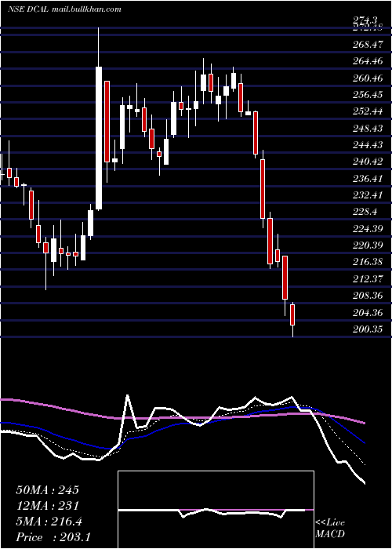Screen dimensions: 392x549
Task: Click the 204.36 price axis label
Action: click(x=367, y=313)
